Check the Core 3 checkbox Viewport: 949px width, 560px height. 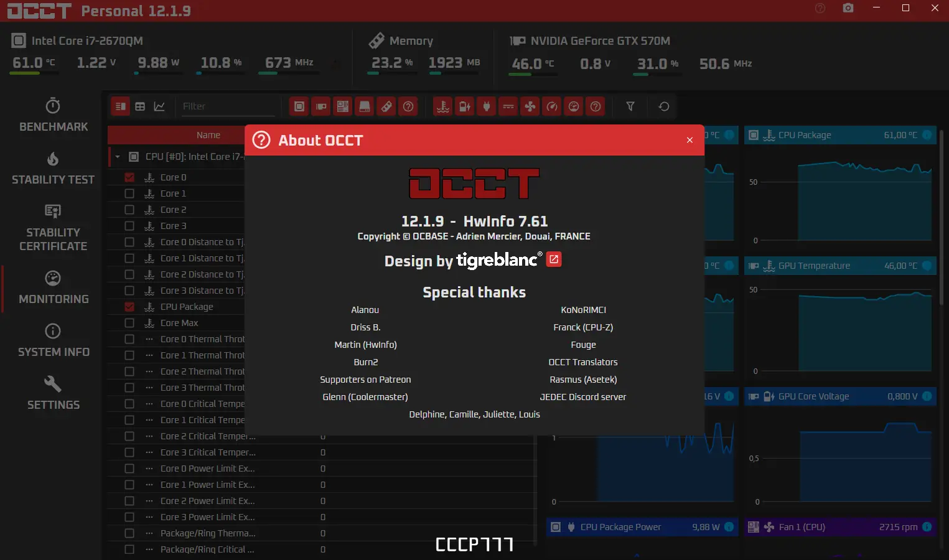click(x=129, y=226)
